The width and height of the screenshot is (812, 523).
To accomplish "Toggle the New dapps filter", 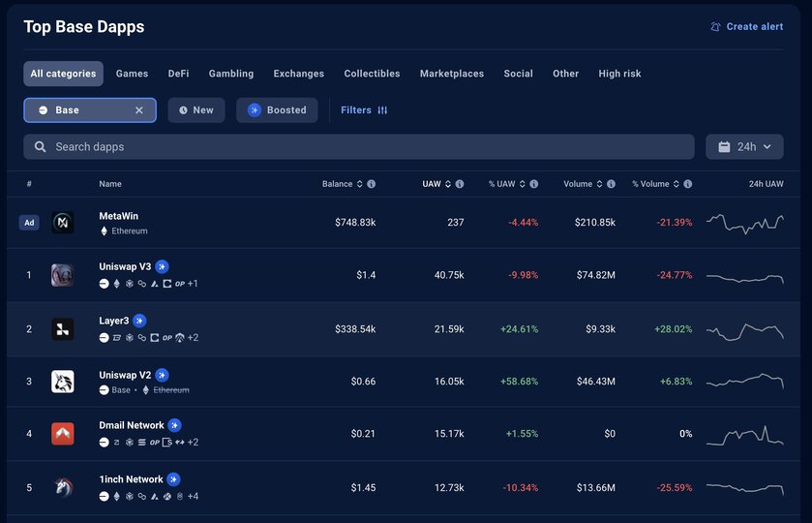I will [196, 110].
